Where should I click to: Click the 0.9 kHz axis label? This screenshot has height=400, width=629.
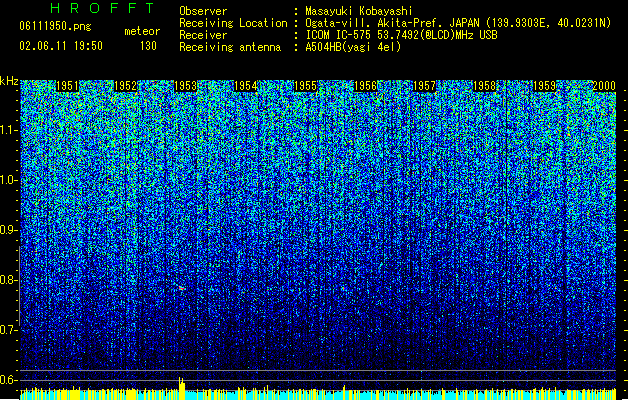pyautogui.click(x=8, y=230)
